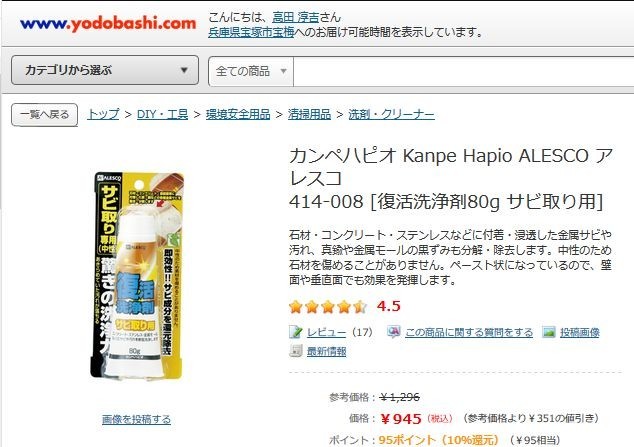This screenshot has height=447, width=634.
Task: Click the delivery address 兵庫県宝塚市宝梅 link
Action: (251, 32)
